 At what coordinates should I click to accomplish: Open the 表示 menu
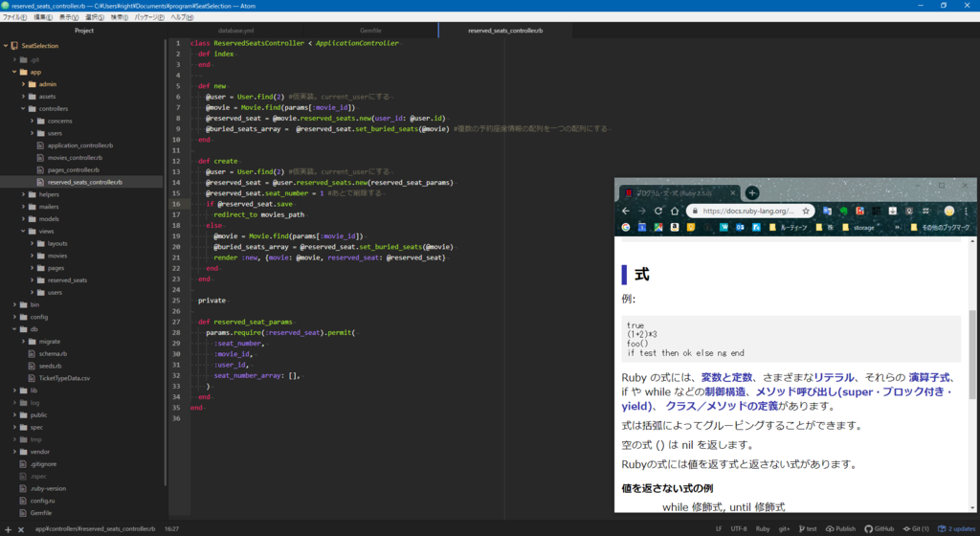pos(69,17)
